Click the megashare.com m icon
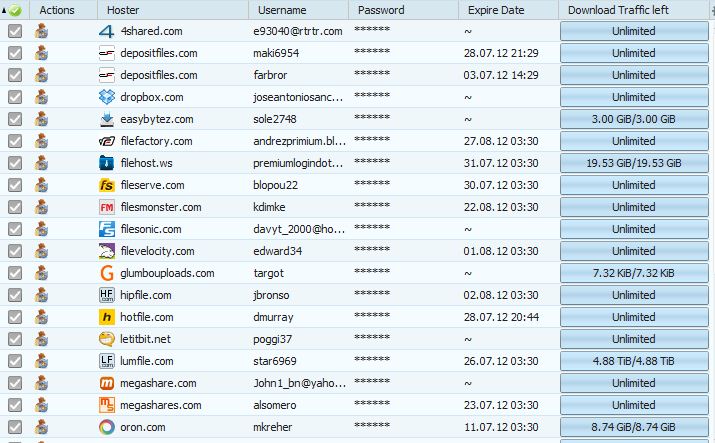This screenshot has width=715, height=443. (107, 383)
